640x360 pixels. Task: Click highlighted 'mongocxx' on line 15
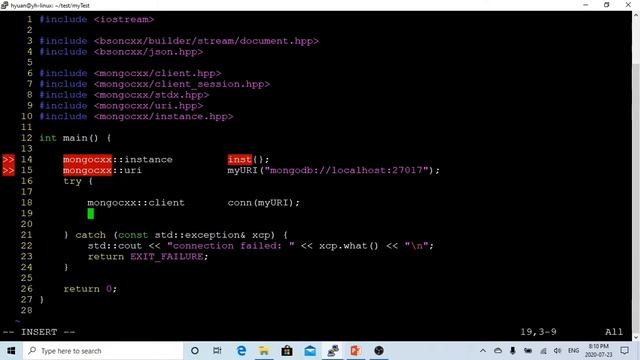point(87,170)
